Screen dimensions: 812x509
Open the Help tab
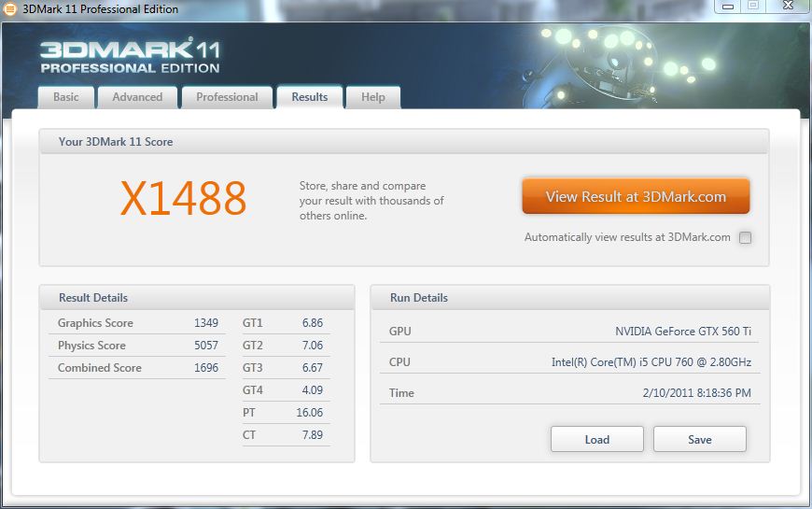[x=372, y=97]
